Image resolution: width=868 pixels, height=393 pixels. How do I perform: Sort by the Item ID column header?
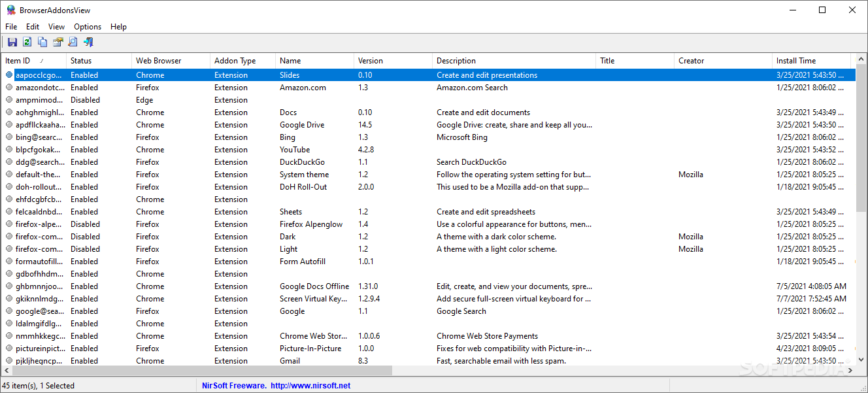tap(33, 61)
